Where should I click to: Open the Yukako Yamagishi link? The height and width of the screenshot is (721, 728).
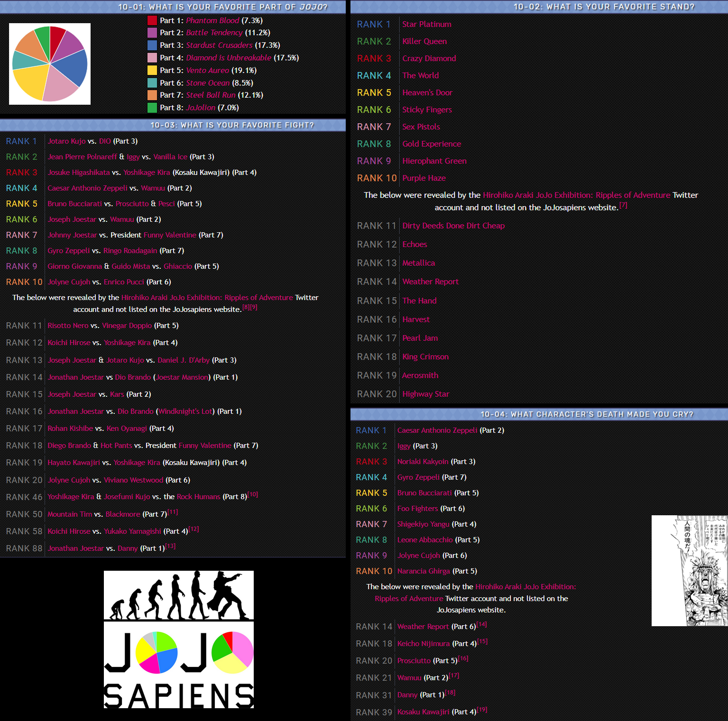[132, 531]
